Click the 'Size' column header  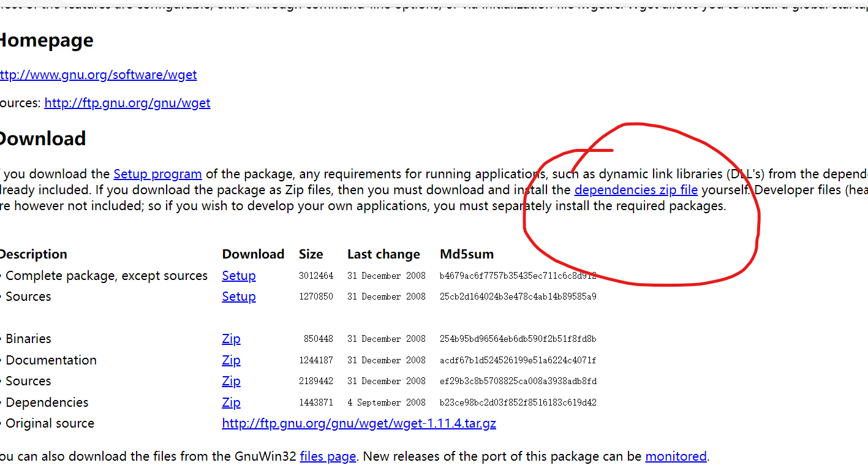[x=311, y=254]
